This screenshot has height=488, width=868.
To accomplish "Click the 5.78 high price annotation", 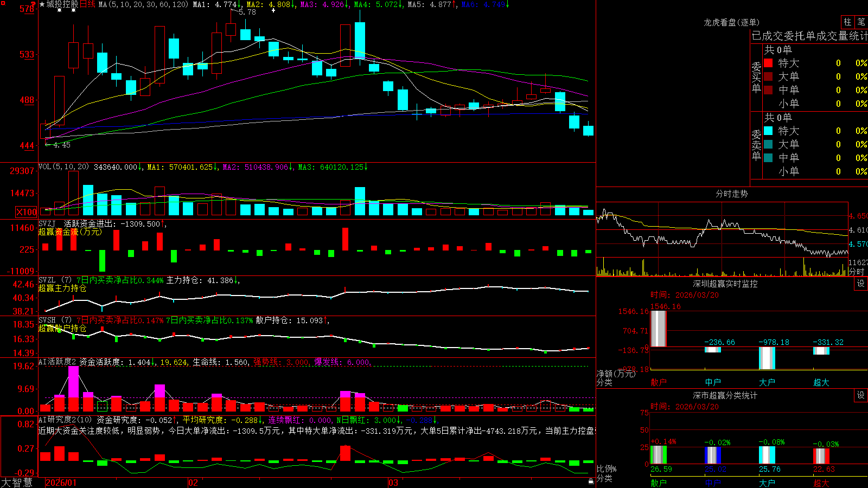I will [x=247, y=12].
